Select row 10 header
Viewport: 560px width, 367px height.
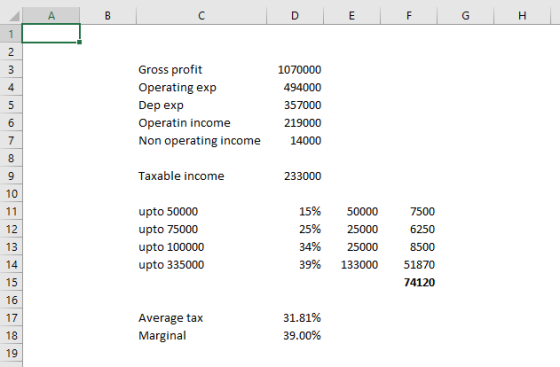[x=11, y=193]
